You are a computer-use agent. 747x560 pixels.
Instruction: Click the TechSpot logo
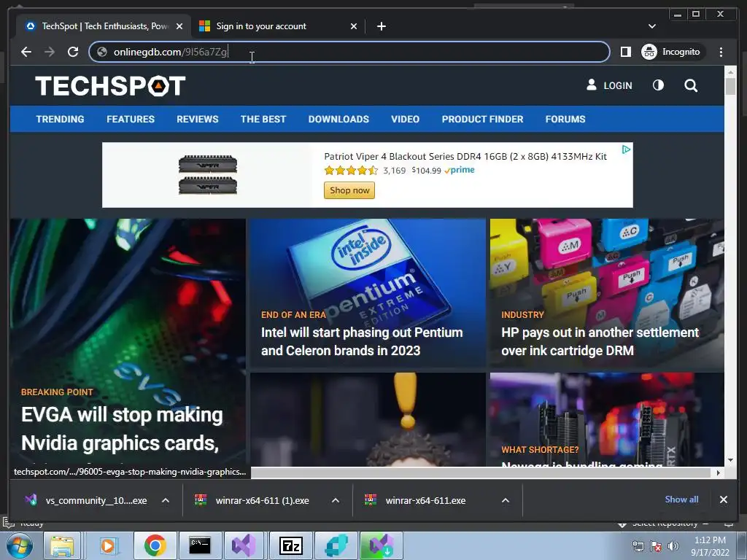point(110,86)
